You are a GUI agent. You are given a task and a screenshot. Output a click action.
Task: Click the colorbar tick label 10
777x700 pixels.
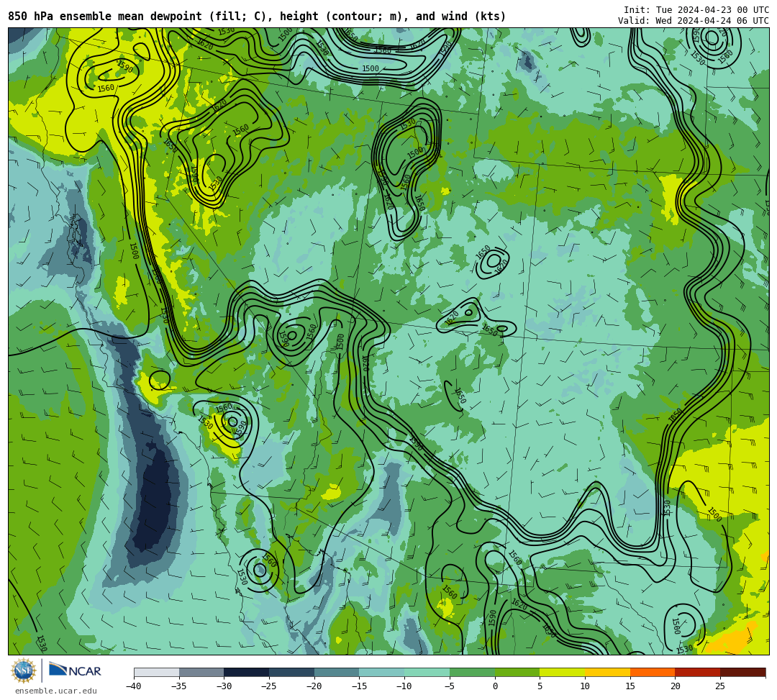pos(585,686)
